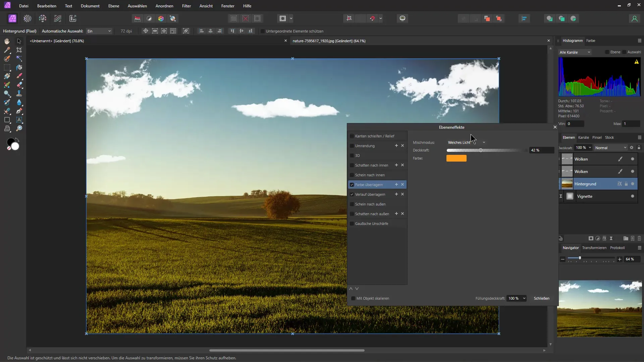Switch to the Develop persona
Screen dimensions: 644x362
click(43, 18)
